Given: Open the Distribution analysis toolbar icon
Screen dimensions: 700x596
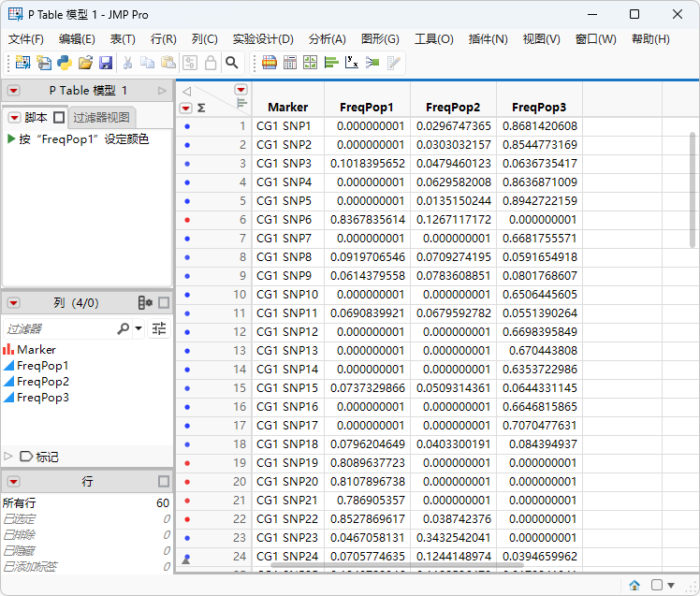Looking at the screenshot, I should [330, 63].
